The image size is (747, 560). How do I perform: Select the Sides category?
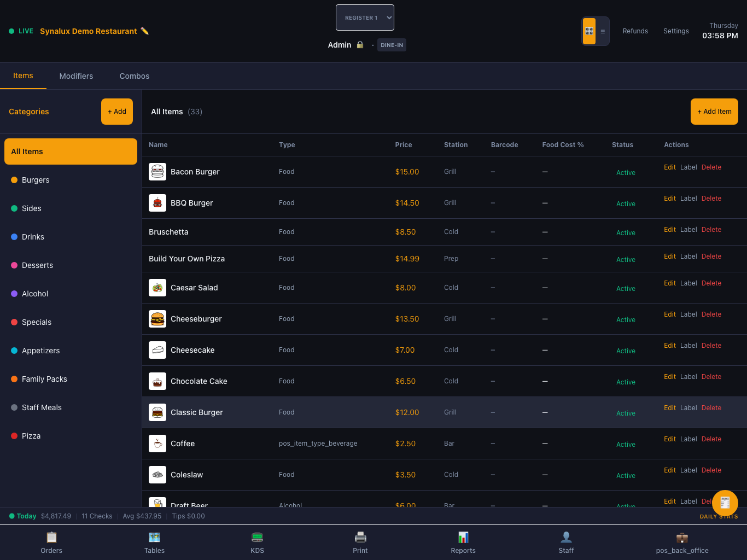click(71, 208)
